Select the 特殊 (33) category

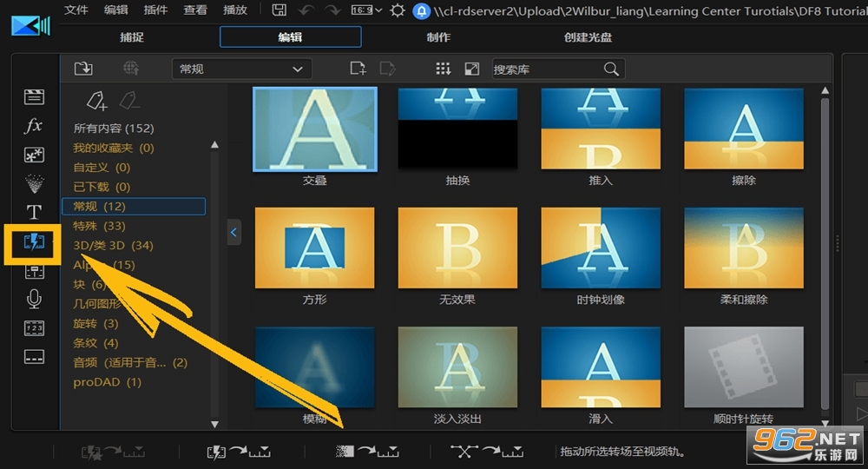pos(99,226)
